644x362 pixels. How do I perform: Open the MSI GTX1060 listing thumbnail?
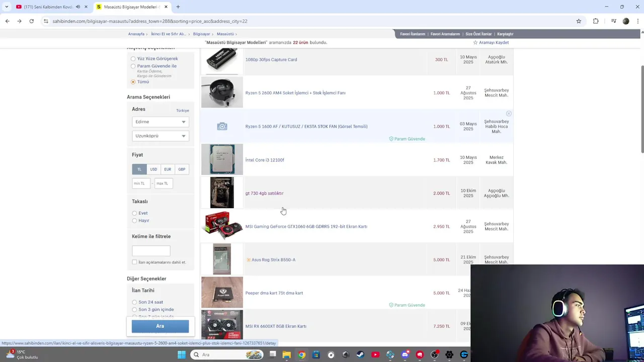(x=222, y=226)
